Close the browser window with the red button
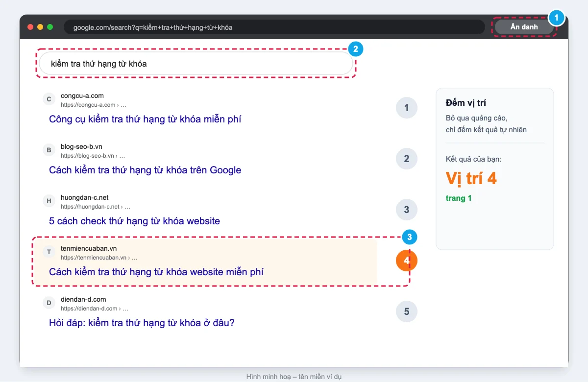The image size is (588, 382). pyautogui.click(x=30, y=27)
